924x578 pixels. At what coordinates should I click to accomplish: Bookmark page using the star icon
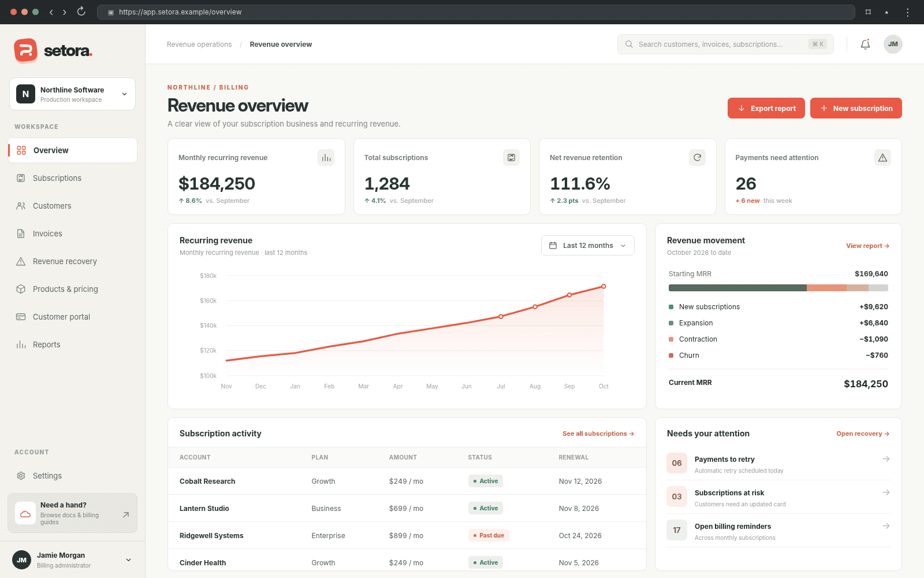coord(886,12)
